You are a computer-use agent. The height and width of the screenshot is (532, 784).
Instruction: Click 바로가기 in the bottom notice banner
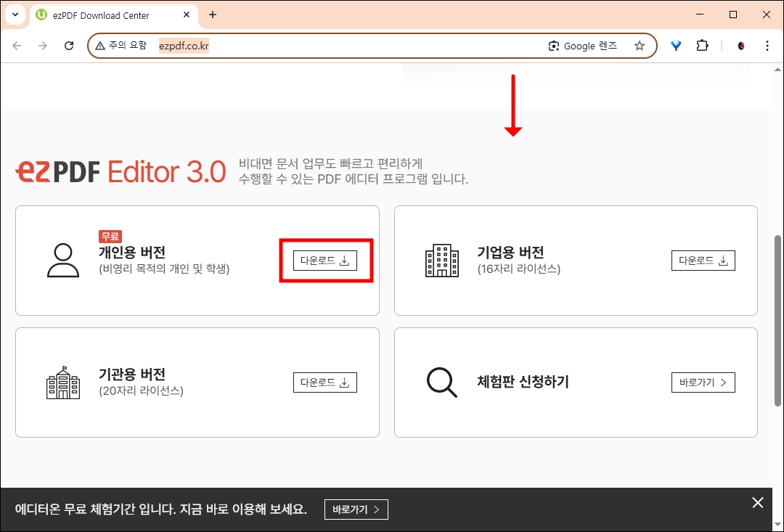356,510
